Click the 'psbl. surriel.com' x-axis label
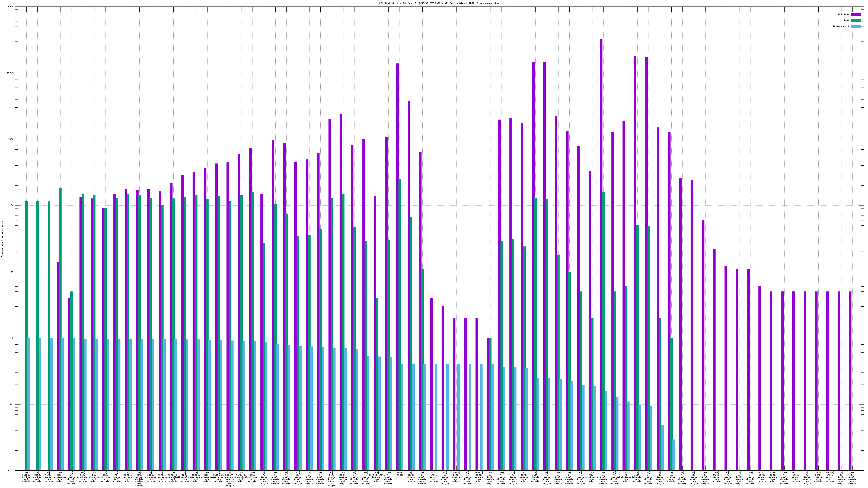This screenshot has height=488, width=868. pyautogui.click(x=151, y=477)
